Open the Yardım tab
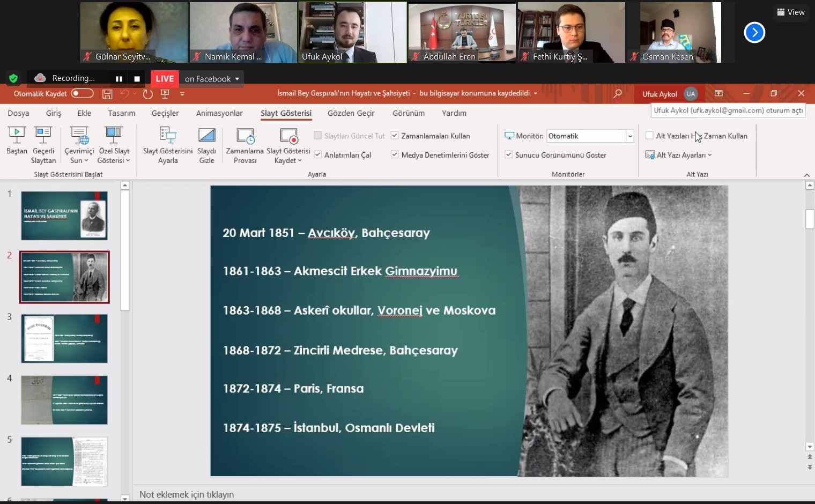This screenshot has width=815, height=504. (454, 113)
